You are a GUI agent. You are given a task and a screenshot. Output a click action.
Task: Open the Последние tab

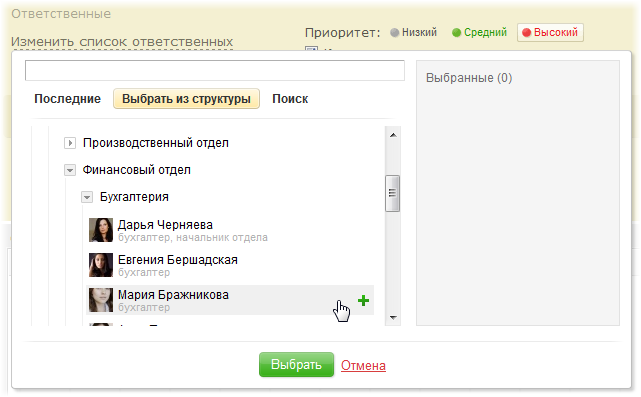(x=67, y=99)
